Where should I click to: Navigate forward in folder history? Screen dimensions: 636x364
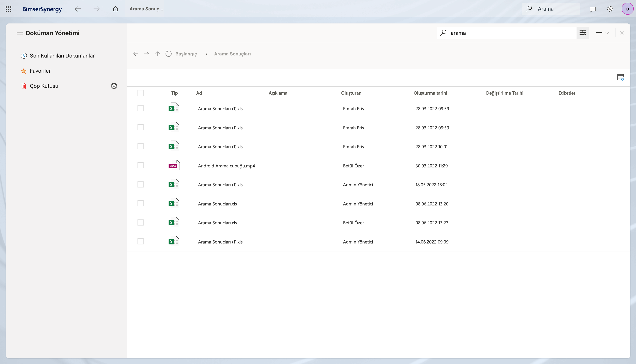147,54
